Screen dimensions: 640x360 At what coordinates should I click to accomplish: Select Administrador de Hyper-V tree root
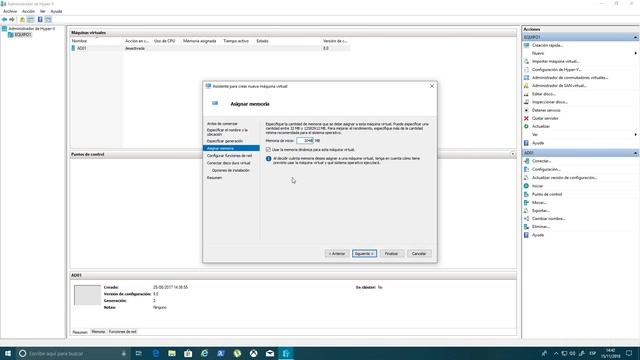[31, 29]
